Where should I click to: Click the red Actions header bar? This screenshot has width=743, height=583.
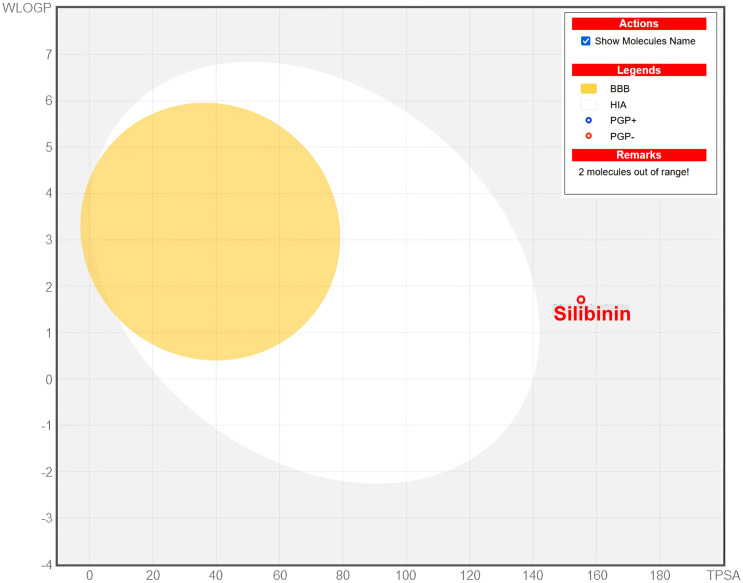[x=639, y=24]
